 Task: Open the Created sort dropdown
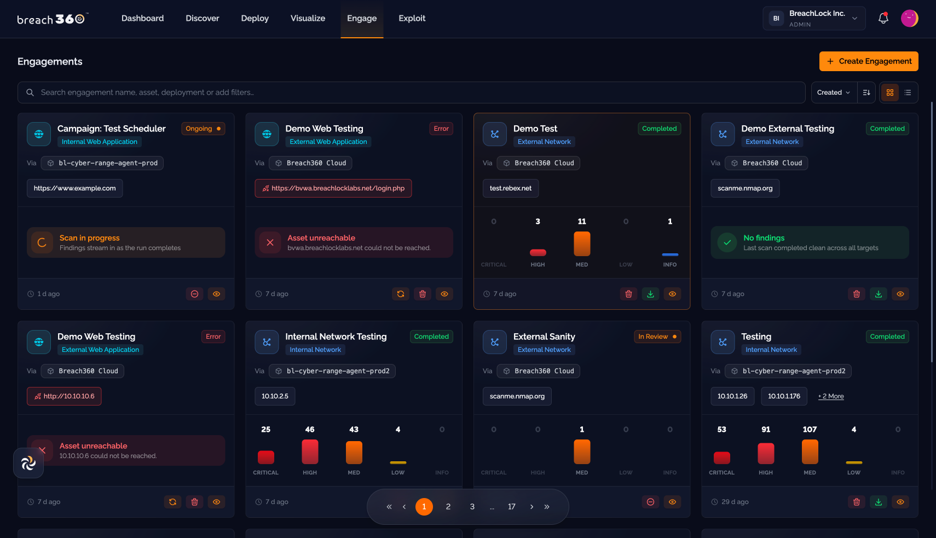point(834,93)
